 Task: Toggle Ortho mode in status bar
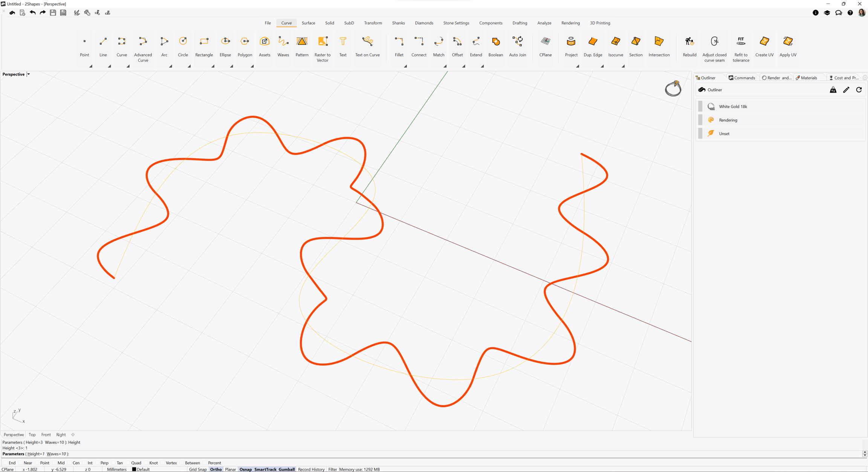(216, 469)
